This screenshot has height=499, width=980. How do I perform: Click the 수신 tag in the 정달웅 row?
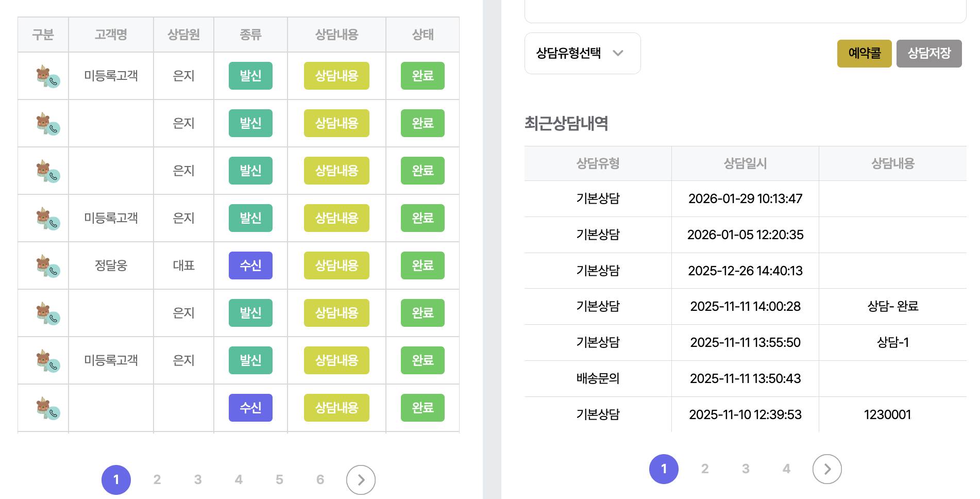pyautogui.click(x=250, y=265)
